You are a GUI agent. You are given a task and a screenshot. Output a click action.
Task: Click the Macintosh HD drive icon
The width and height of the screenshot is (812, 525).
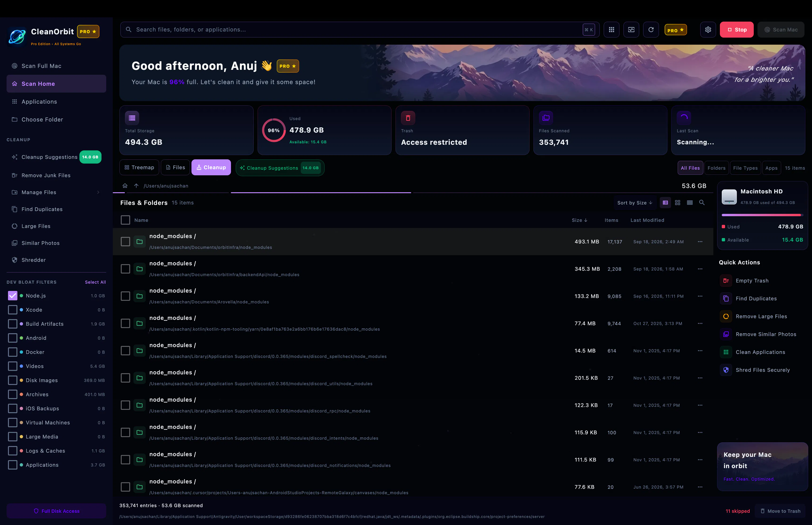coord(729,197)
